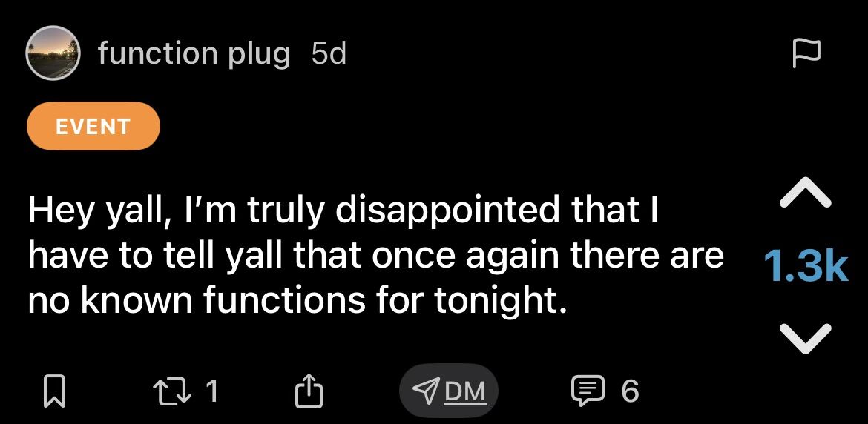Open the post by its first text line
Image resolution: width=868 pixels, height=424 pixels.
[343, 211]
